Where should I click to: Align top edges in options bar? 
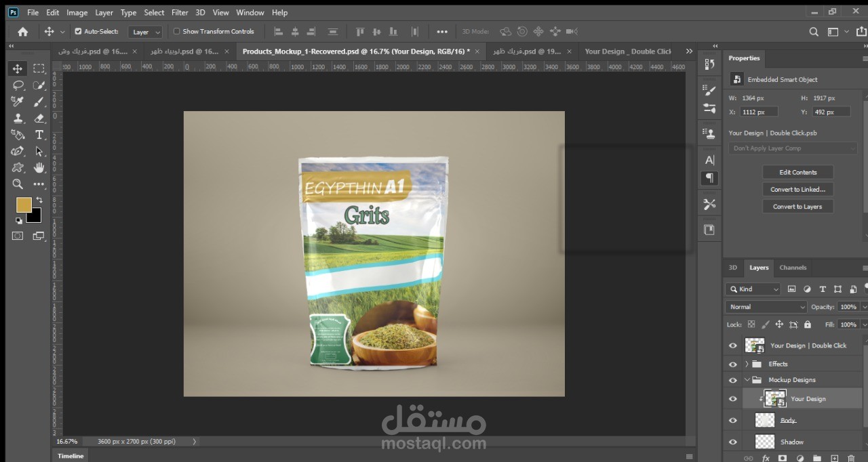tap(359, 31)
